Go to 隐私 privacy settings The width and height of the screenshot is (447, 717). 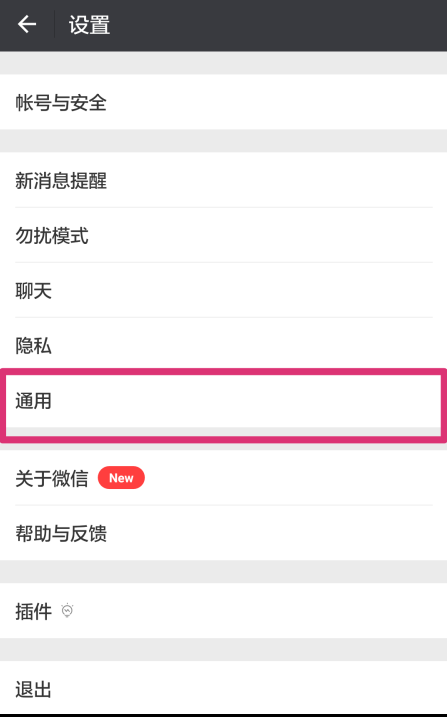click(224, 345)
